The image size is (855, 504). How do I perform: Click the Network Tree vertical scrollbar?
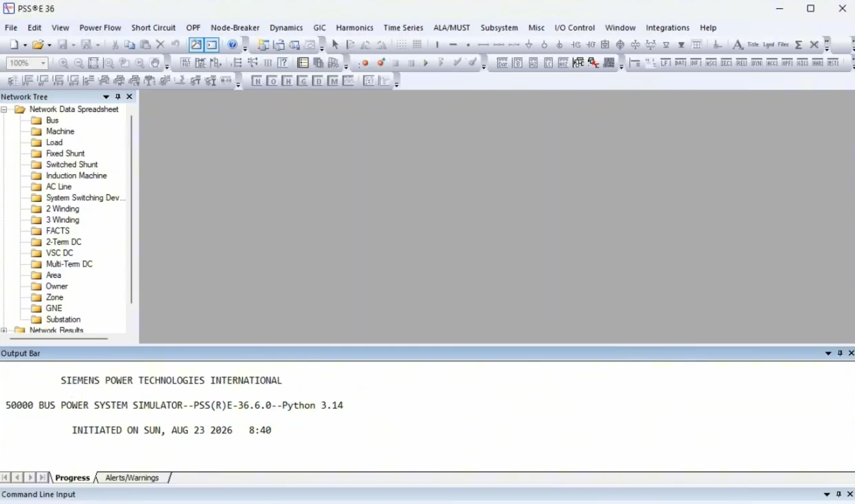[x=131, y=209]
